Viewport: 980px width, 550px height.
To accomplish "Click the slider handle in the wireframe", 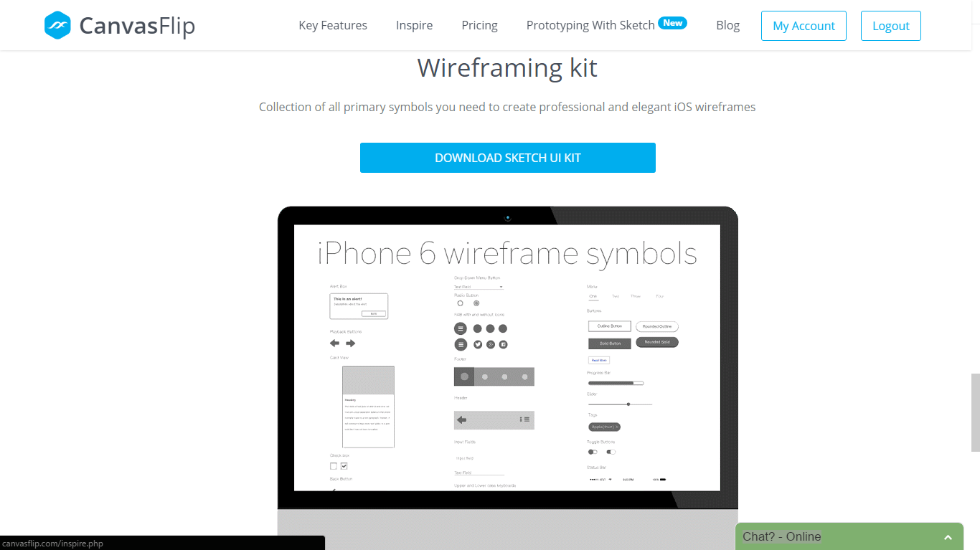I will (x=628, y=404).
